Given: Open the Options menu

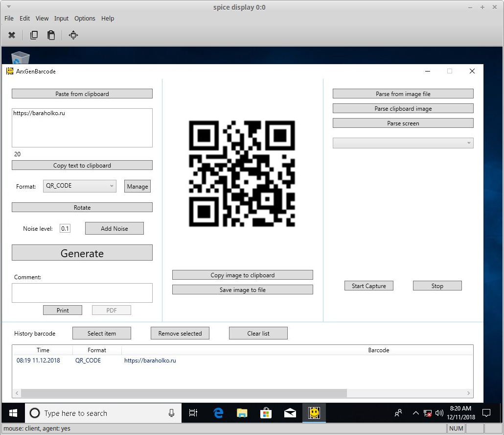Looking at the screenshot, I should 85,19.
